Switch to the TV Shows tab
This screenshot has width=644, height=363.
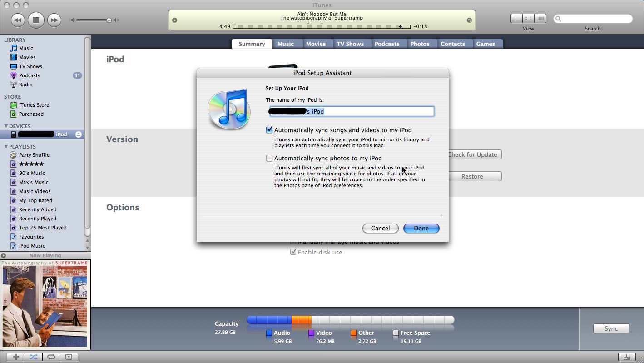coord(350,44)
